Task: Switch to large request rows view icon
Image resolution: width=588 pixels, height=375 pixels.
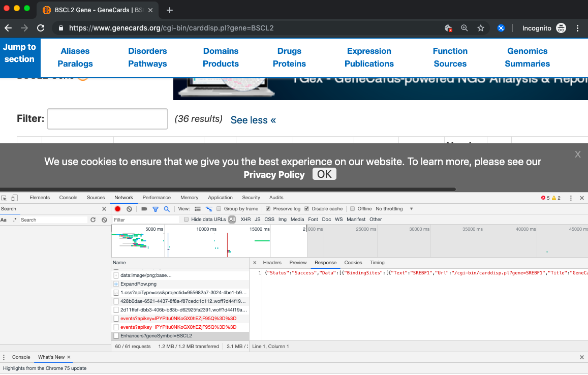Action: coord(198,209)
